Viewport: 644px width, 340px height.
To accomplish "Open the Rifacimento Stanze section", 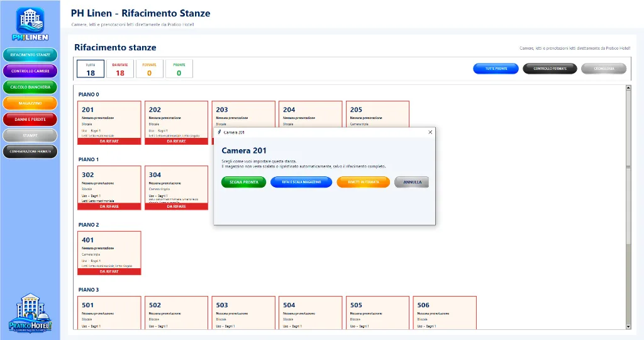I will (x=30, y=55).
